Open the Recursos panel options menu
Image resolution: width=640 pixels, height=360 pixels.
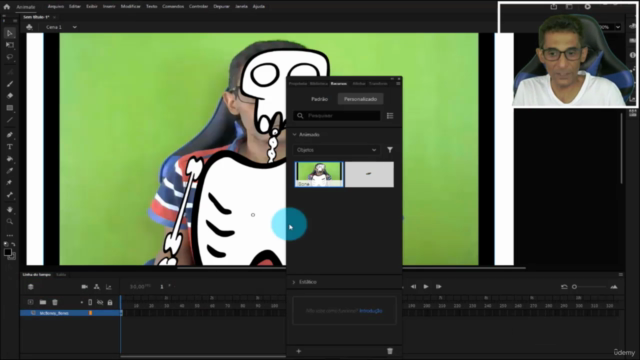(x=398, y=84)
